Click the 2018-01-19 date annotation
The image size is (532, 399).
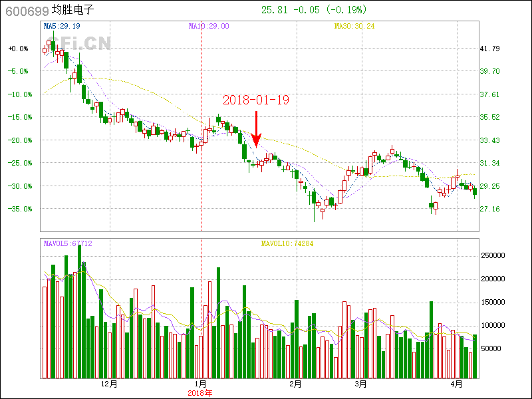point(256,100)
